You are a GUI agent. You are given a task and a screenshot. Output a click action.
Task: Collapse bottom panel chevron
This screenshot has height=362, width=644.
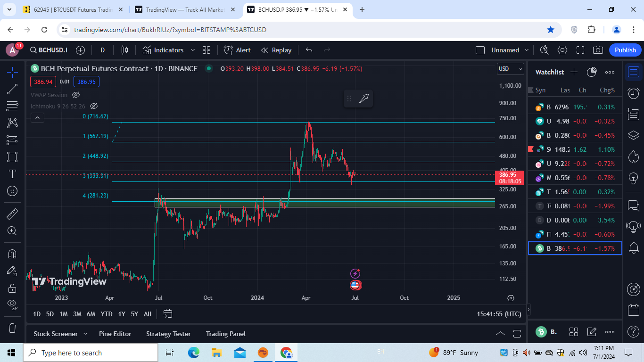point(500,334)
